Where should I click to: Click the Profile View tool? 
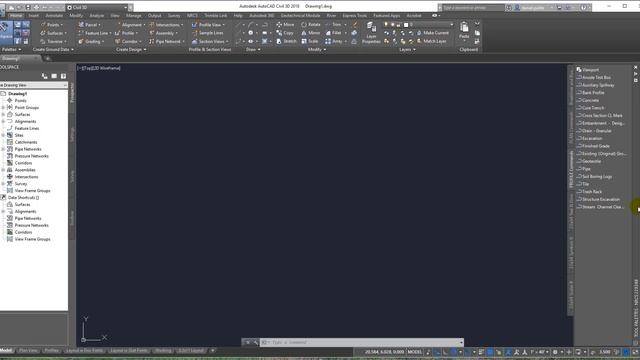[x=208, y=25]
